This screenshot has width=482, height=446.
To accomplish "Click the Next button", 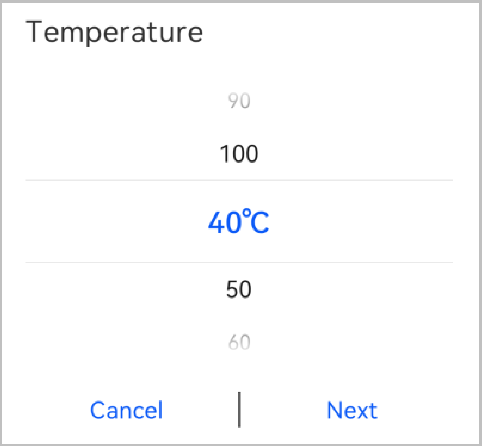I will click(352, 410).
